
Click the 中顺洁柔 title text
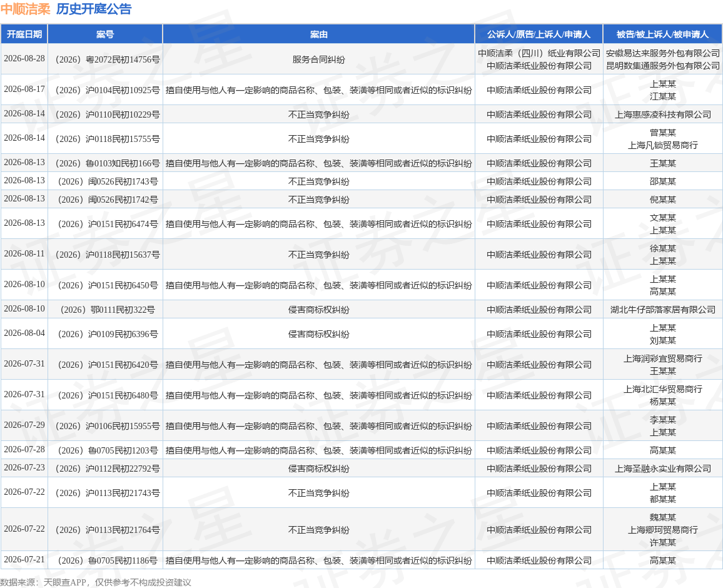[x=26, y=9]
